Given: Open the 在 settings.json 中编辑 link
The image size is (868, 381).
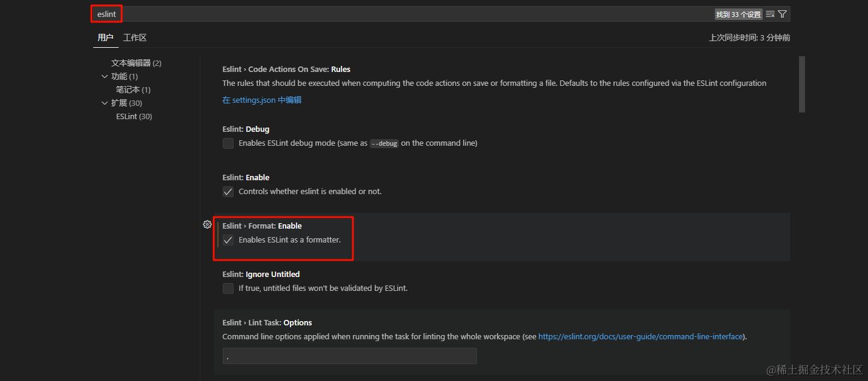Looking at the screenshot, I should (261, 100).
